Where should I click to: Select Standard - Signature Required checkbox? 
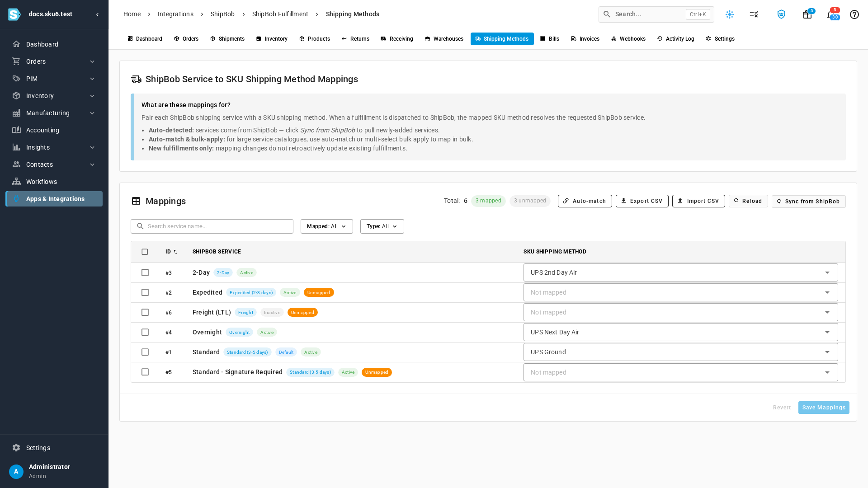tap(145, 372)
